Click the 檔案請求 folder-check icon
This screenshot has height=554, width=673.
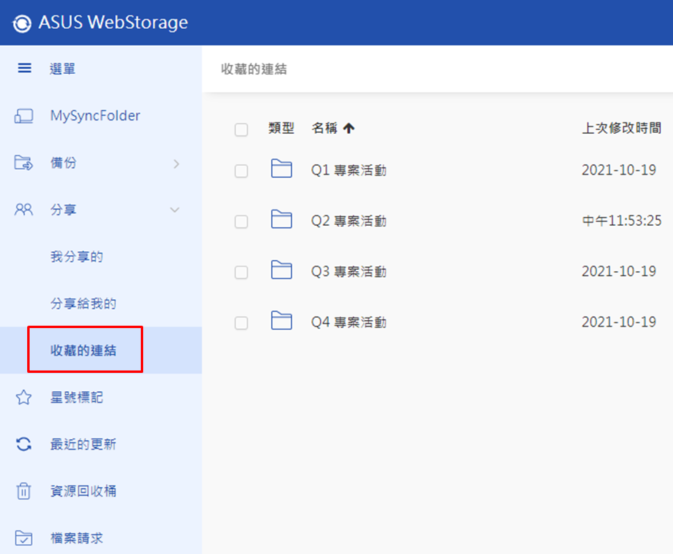click(x=24, y=538)
